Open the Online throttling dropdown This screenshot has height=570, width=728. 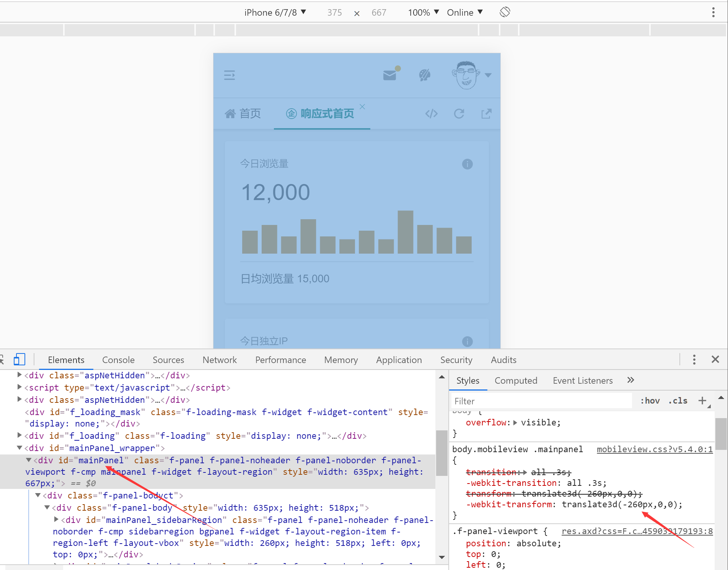[465, 13]
